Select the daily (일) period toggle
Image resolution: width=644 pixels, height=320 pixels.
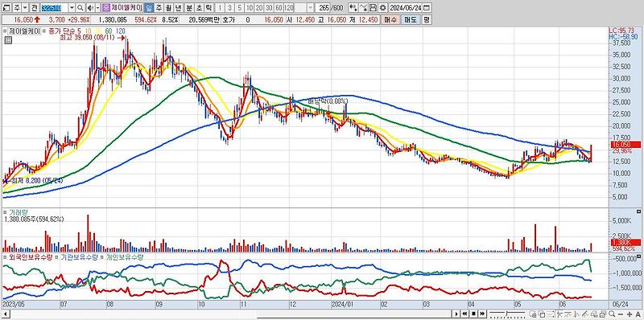[x=149, y=8]
